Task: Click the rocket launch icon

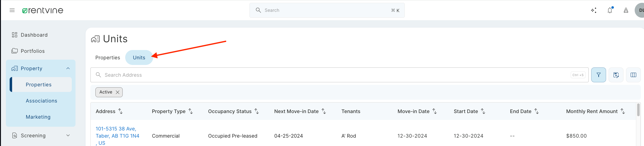Action: [x=626, y=10]
